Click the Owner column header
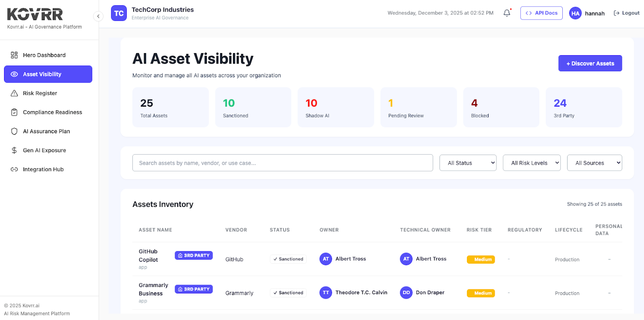This screenshot has width=644, height=320. pos(329,230)
